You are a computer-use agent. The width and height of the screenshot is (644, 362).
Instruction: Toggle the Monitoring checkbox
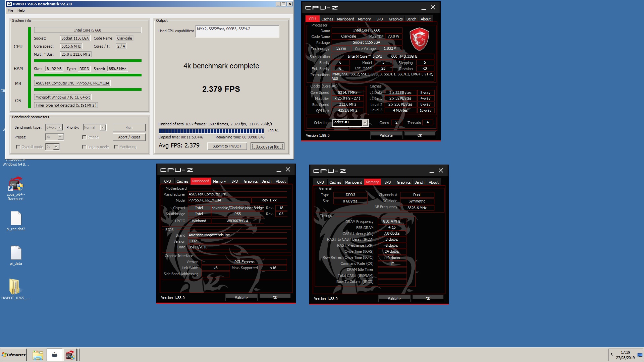(x=116, y=147)
